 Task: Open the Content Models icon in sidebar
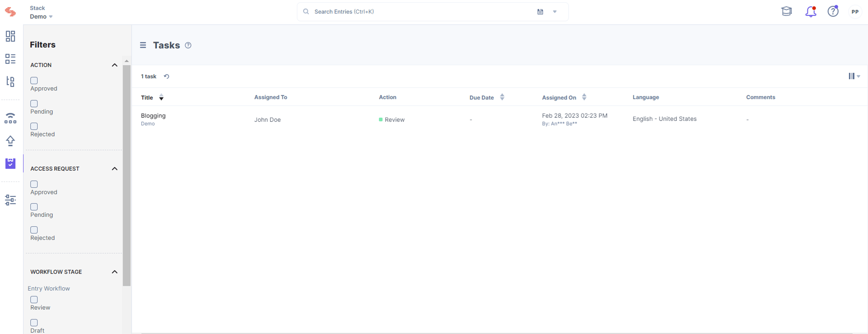[x=10, y=81]
